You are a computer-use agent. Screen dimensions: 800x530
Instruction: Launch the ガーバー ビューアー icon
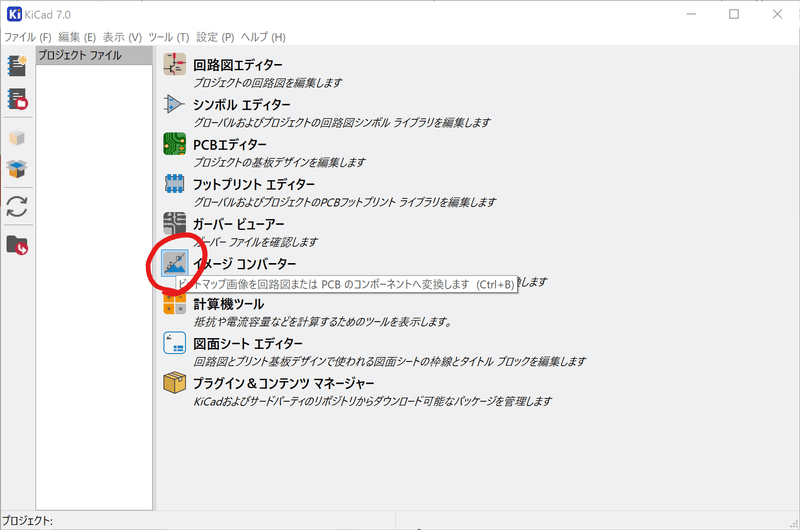pos(174,223)
